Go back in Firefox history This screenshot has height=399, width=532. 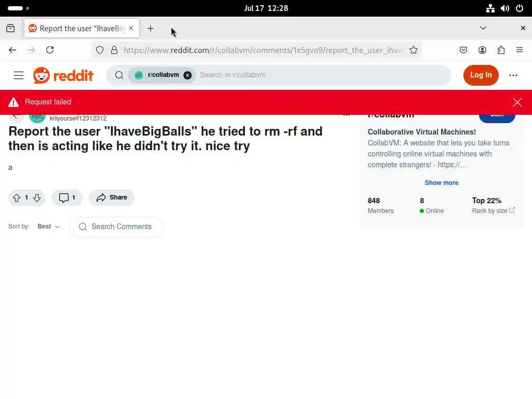click(x=12, y=50)
